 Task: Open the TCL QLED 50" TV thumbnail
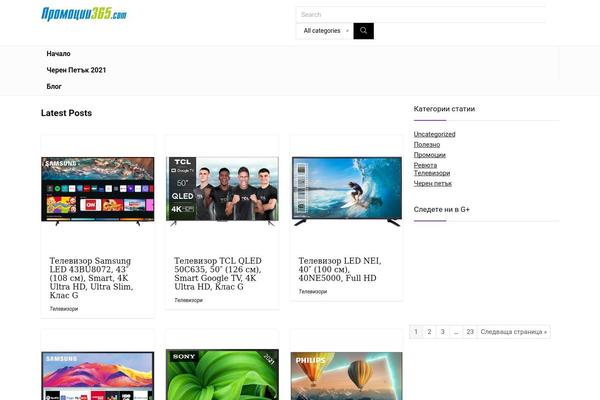(222, 191)
